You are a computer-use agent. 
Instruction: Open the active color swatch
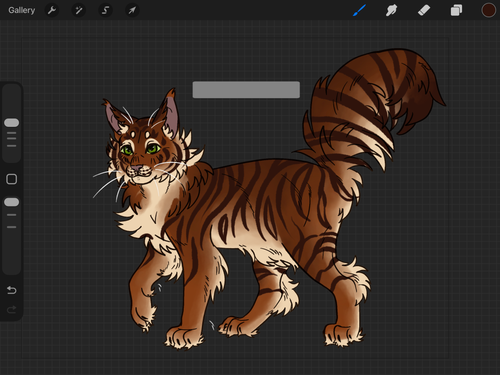[488, 10]
